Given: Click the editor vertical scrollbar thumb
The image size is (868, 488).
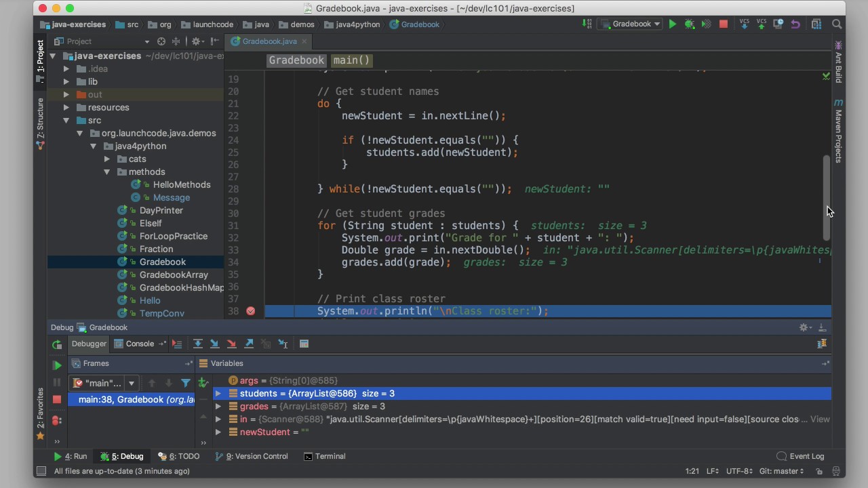Looking at the screenshot, I should 826,197.
